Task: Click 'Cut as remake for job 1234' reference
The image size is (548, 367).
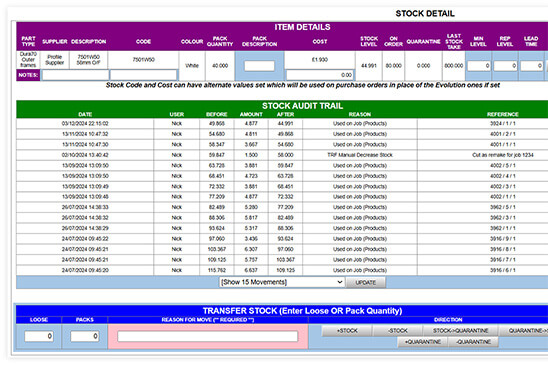Action: [x=503, y=155]
